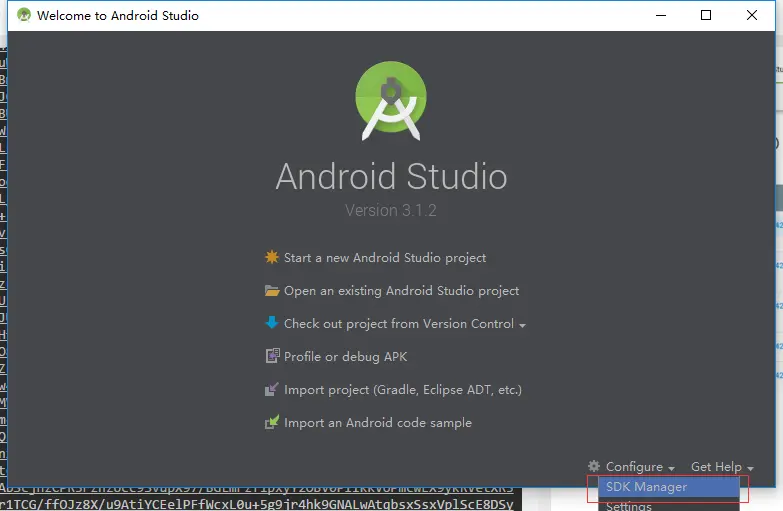
Task: Expand the Version Control dropdown arrow
Action: (x=522, y=325)
